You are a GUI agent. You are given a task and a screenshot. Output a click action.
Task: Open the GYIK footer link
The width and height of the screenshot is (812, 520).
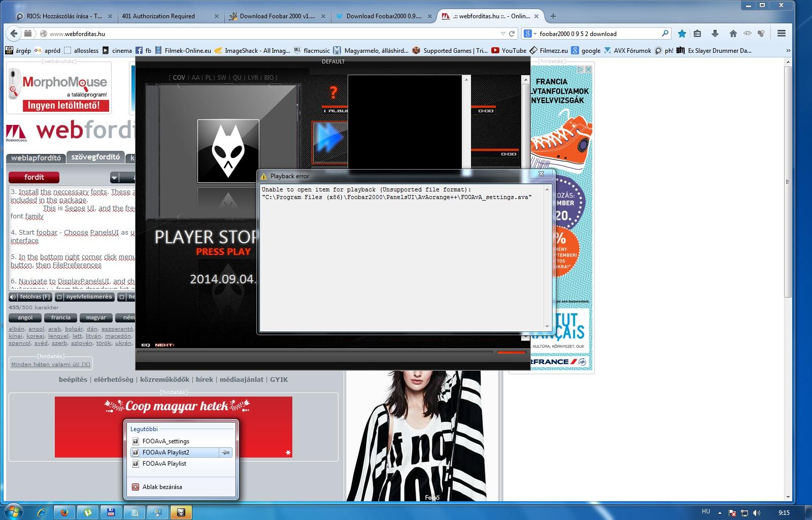tap(279, 379)
